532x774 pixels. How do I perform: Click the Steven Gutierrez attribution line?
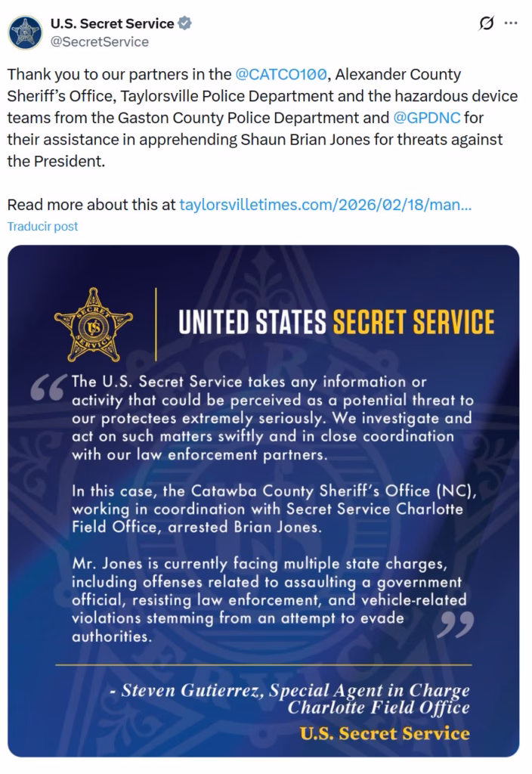pyautogui.click(x=295, y=691)
